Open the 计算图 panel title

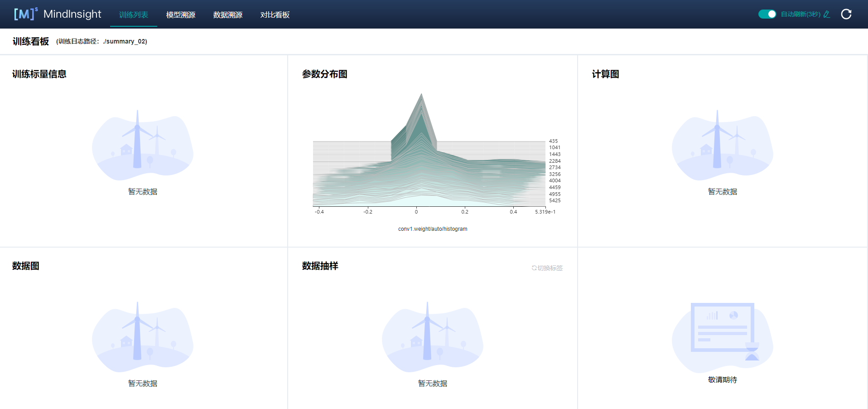point(606,74)
